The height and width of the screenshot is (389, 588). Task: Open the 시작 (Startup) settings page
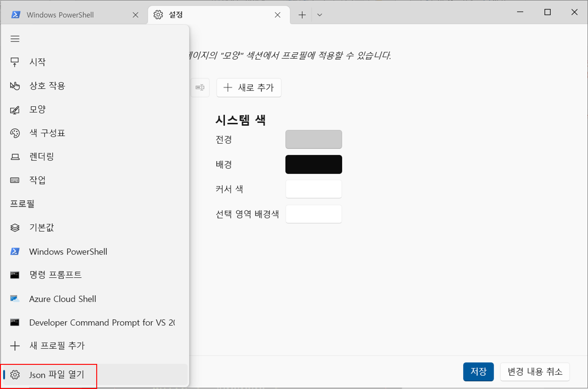coord(37,62)
